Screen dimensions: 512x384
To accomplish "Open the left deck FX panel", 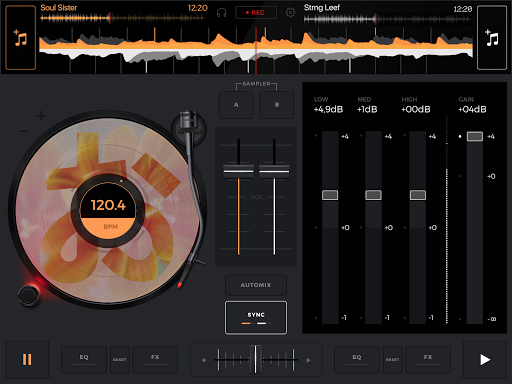I will [155, 360].
